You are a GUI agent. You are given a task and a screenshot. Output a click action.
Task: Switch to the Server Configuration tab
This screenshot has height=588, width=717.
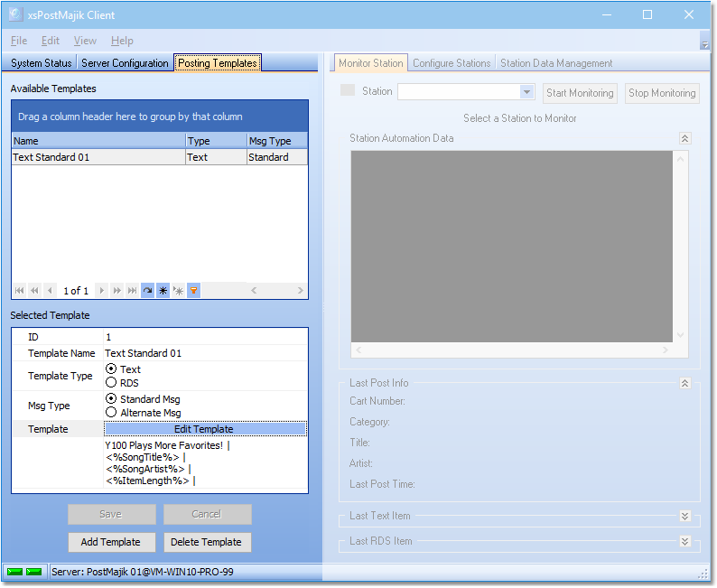tap(125, 63)
